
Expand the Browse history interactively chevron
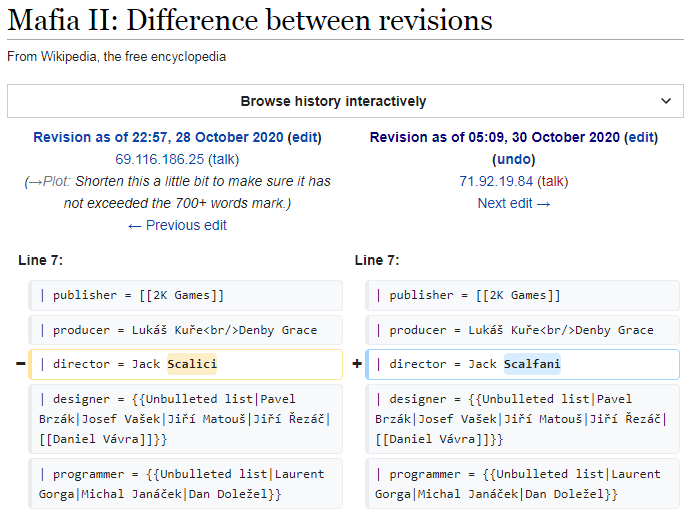(666, 101)
